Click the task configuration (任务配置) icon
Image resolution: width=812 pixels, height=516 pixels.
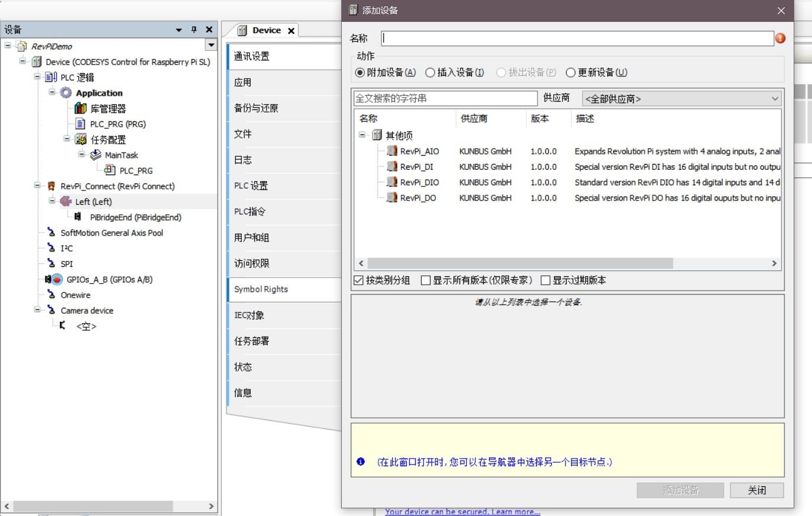click(x=80, y=140)
